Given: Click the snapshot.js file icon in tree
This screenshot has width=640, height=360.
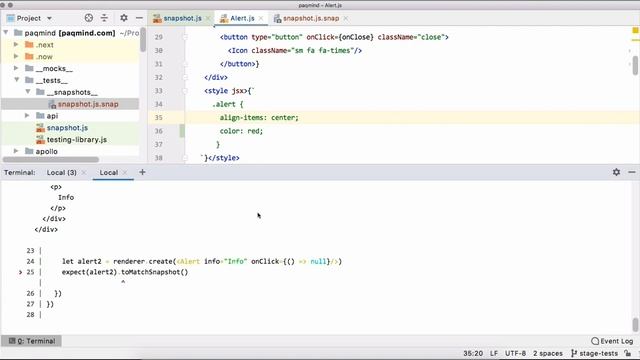Looking at the screenshot, I should 40,128.
